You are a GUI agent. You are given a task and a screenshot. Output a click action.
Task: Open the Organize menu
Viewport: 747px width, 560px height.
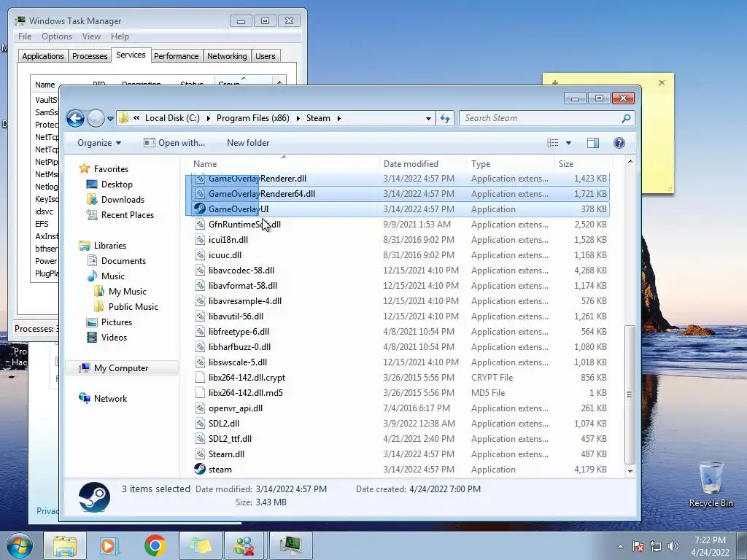click(99, 143)
